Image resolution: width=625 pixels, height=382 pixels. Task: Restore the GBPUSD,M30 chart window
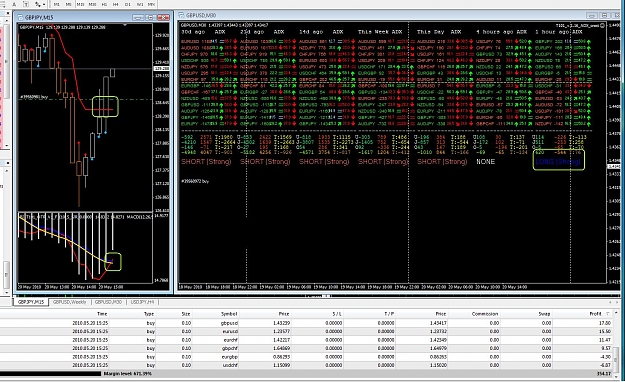[605, 15]
